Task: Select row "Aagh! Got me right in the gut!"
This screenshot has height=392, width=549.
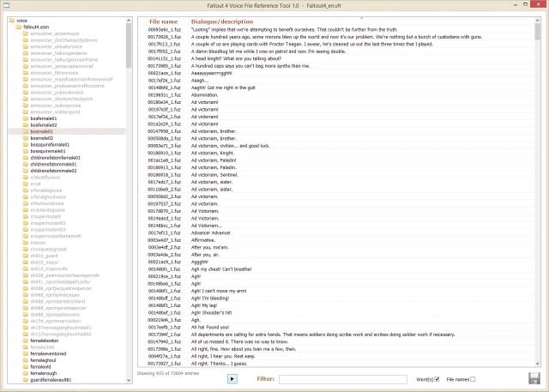Action: (x=336, y=87)
